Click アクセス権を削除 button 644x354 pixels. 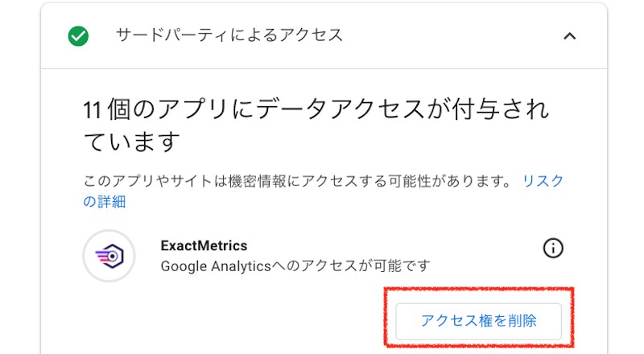pos(478,321)
